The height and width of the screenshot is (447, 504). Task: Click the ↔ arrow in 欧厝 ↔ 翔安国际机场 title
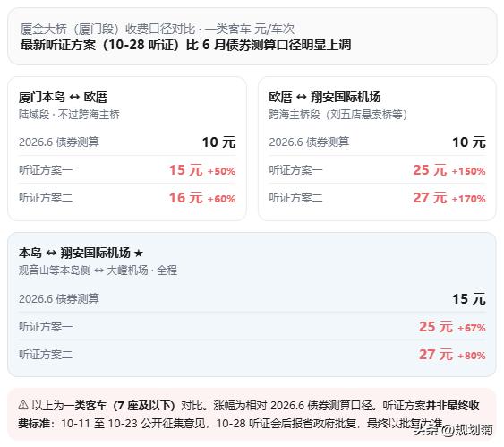point(301,97)
